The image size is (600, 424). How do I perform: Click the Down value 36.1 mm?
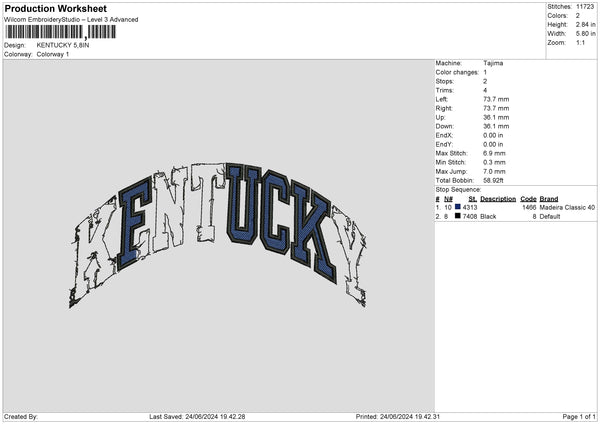(x=496, y=126)
